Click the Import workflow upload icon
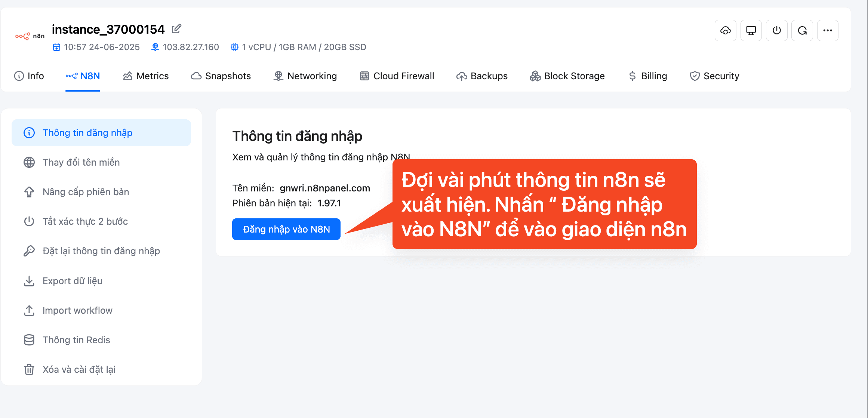The image size is (868, 418). point(29,310)
